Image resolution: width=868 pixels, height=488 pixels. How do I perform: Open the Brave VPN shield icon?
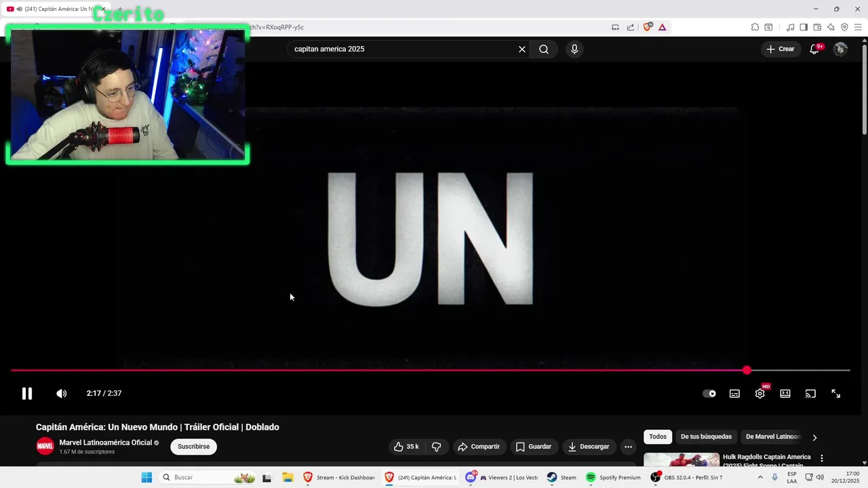click(844, 27)
